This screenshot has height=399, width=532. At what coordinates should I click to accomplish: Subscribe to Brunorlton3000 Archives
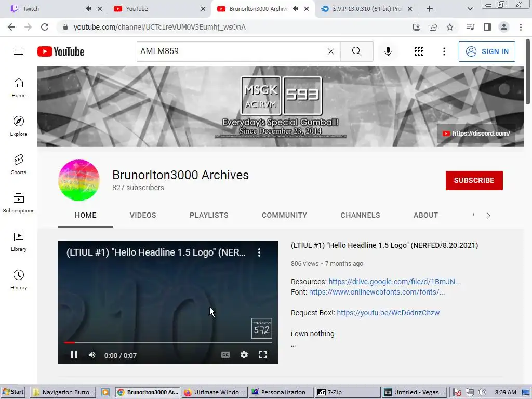pyautogui.click(x=474, y=180)
